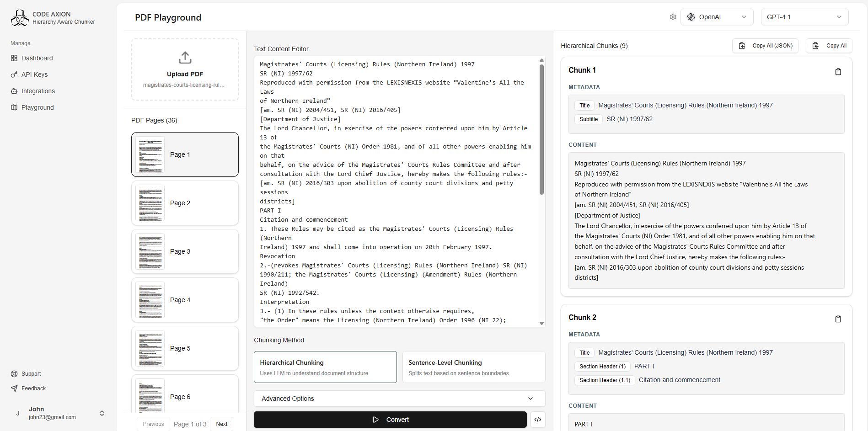The height and width of the screenshot is (431, 868).
Task: Select Page 2 in PDF pages
Action: coord(185,203)
